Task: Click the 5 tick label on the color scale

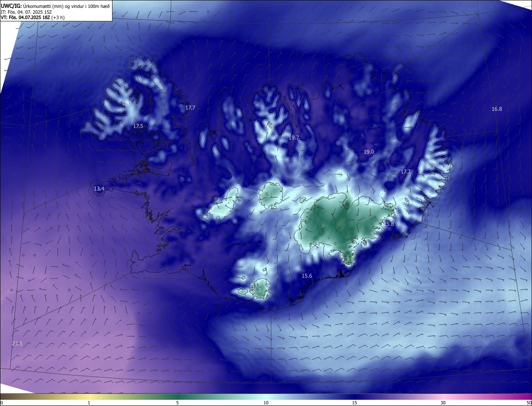Action: pyautogui.click(x=177, y=403)
